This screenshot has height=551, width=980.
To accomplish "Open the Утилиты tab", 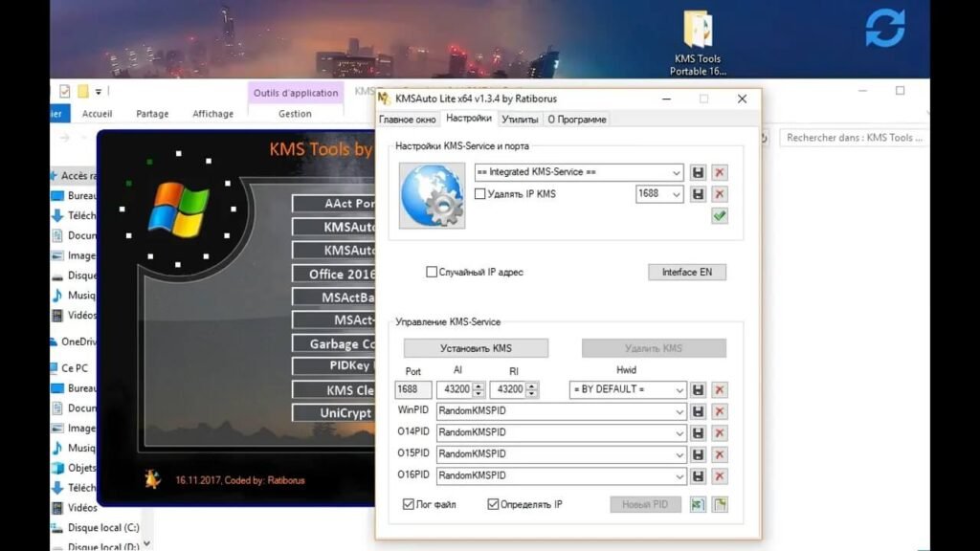I will click(x=520, y=120).
